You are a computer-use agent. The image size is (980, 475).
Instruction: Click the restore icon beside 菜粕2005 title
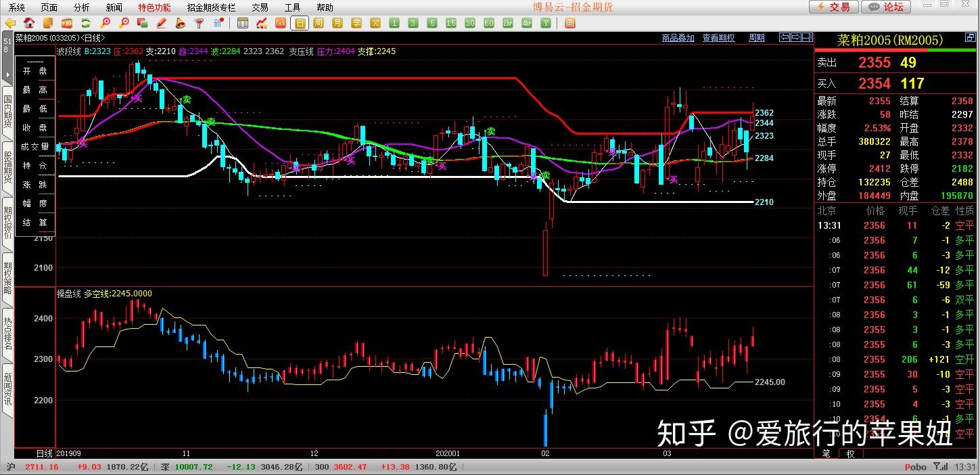click(x=970, y=39)
